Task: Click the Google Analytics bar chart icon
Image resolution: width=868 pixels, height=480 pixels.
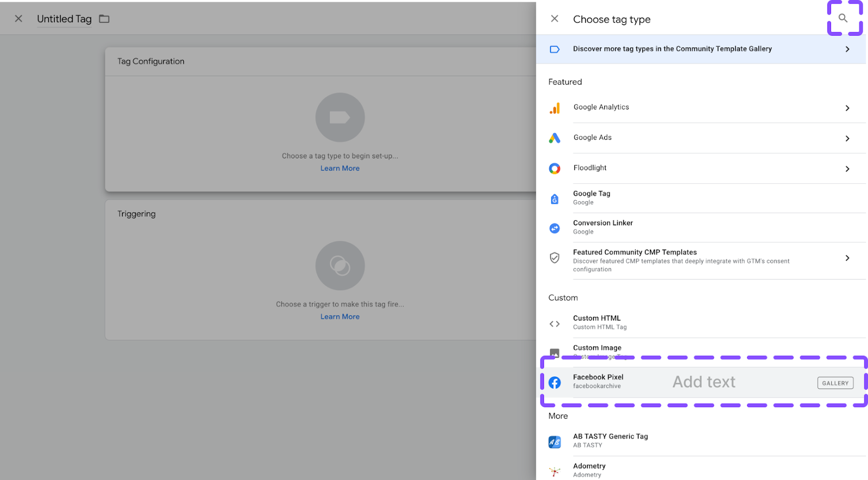Action: click(x=554, y=108)
